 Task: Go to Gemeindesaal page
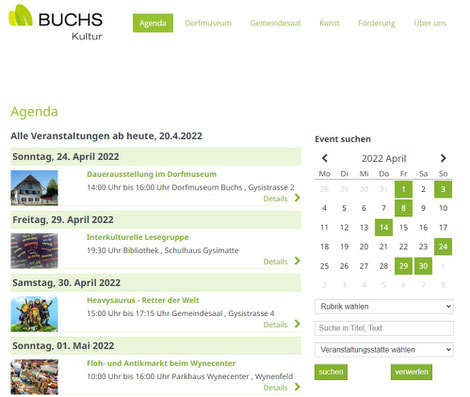coord(276,23)
